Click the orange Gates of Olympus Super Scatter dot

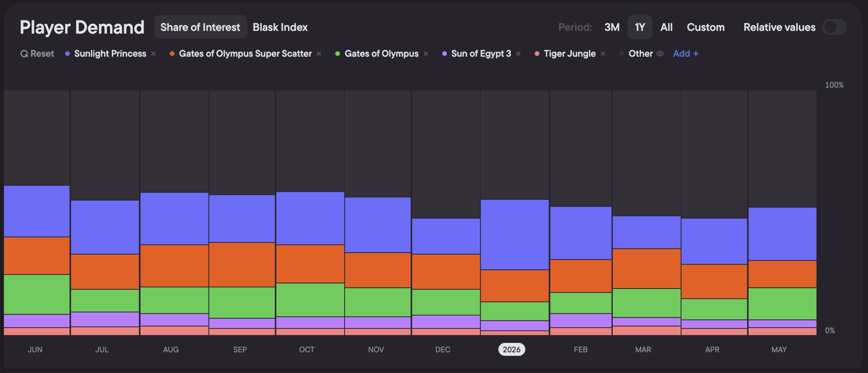point(172,53)
